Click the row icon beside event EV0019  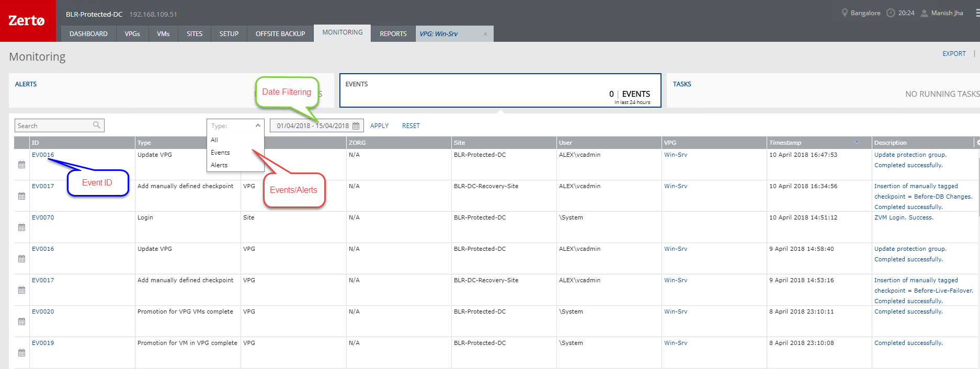[21, 353]
